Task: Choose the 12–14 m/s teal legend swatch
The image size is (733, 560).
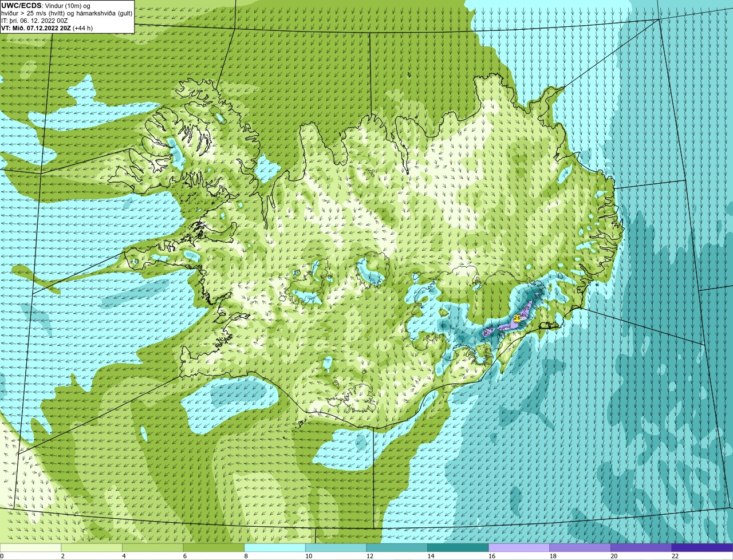Action: tap(397, 547)
